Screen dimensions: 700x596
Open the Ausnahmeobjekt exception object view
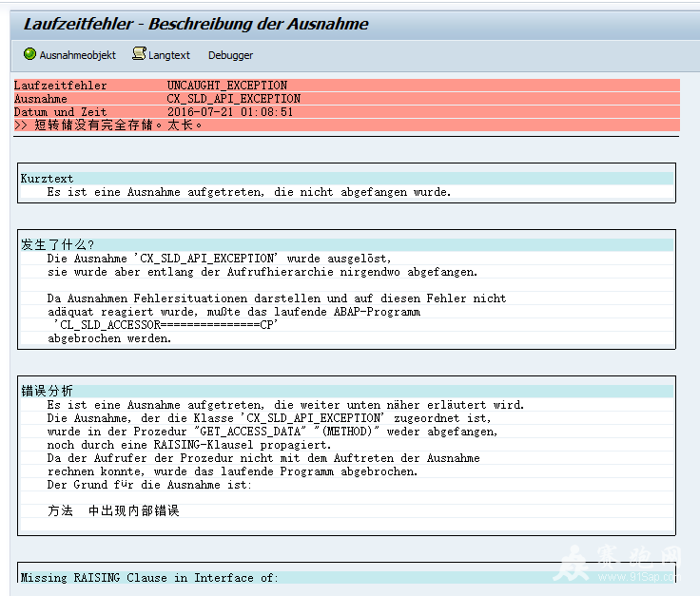coord(69,55)
